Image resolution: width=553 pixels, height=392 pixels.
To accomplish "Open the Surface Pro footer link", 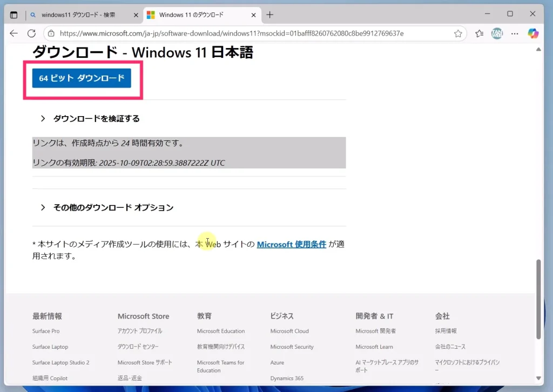I will (x=46, y=331).
